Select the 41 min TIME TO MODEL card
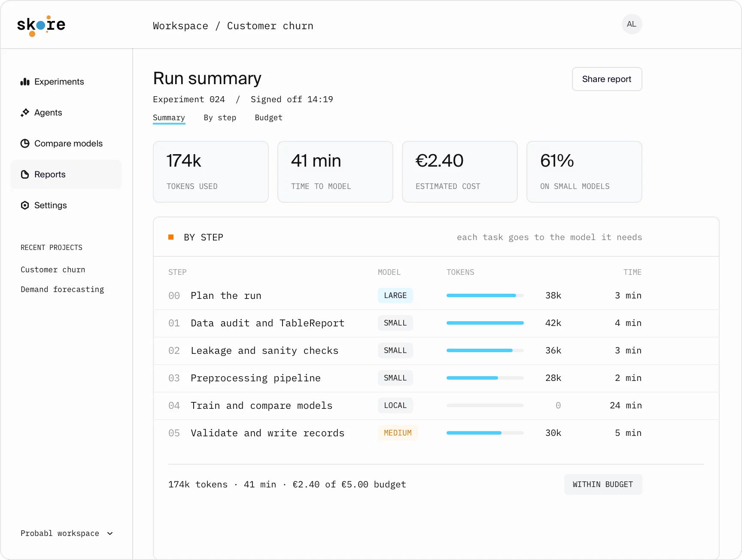Viewport: 742px width, 560px height. 335,172
